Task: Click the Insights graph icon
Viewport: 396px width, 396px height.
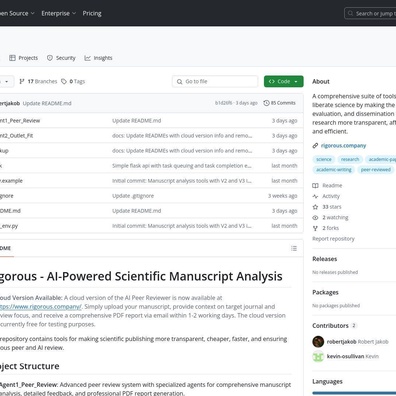Action: pyautogui.click(x=87, y=58)
